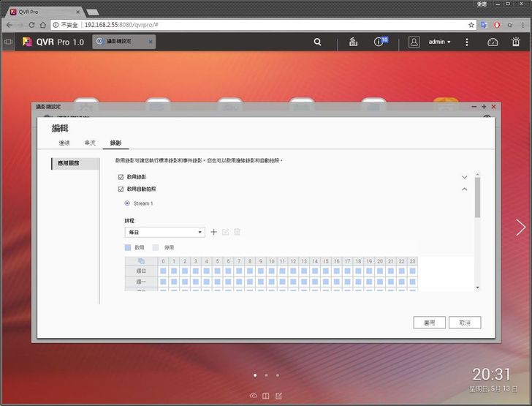This screenshot has height=406, width=532.
Task: Click the 套用 apply button
Action: pos(429,322)
